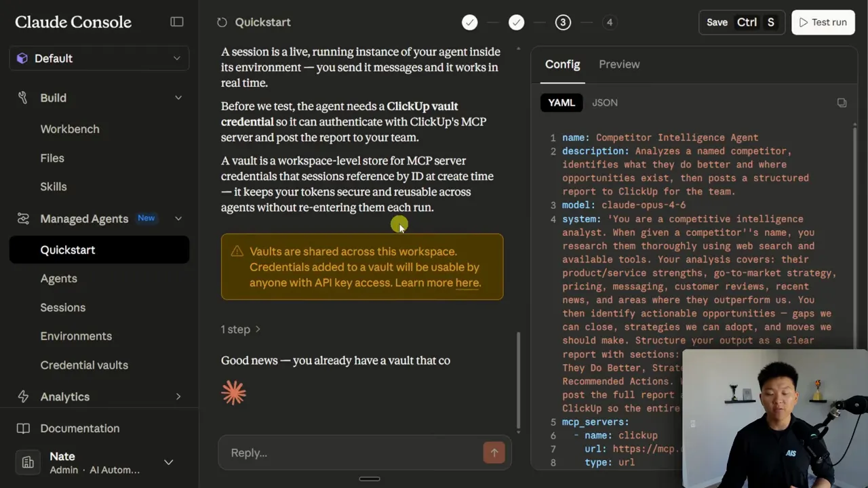Click the warning triangle icon in vault notice
868x488 pixels.
coord(237,251)
